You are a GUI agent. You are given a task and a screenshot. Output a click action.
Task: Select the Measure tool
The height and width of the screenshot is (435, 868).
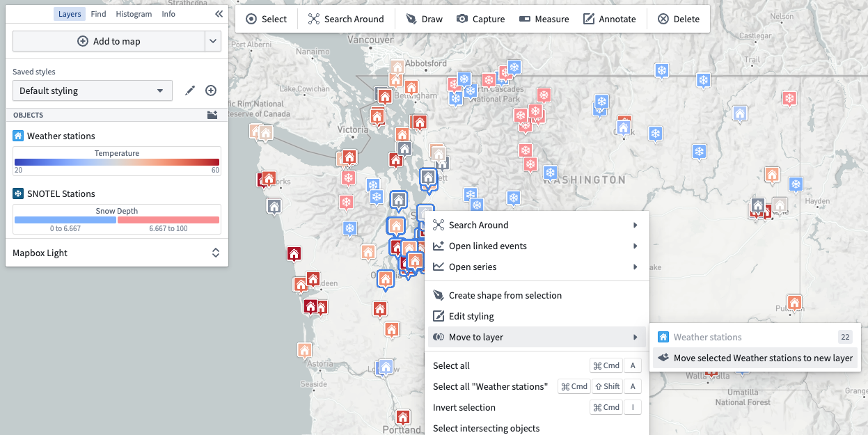point(544,19)
